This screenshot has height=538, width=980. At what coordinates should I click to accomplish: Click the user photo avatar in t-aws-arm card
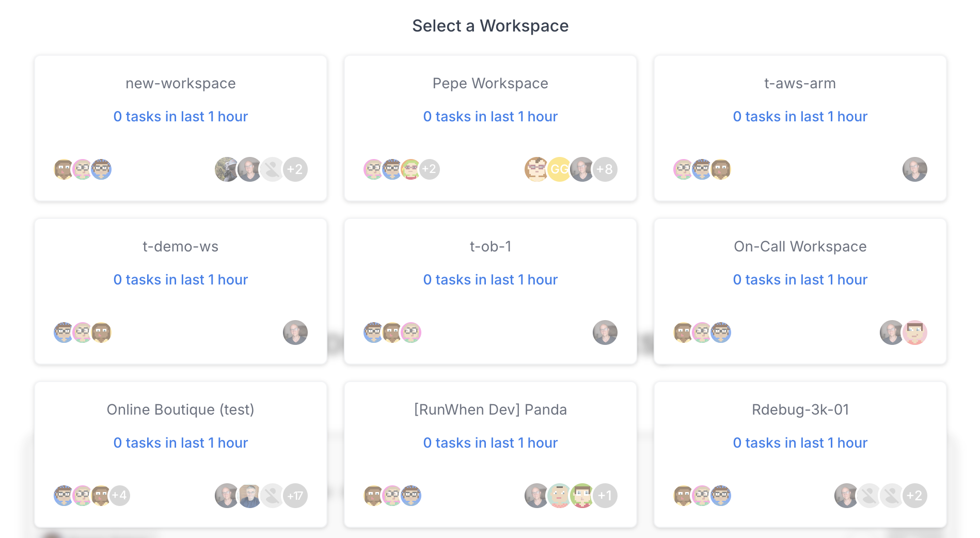(x=914, y=169)
